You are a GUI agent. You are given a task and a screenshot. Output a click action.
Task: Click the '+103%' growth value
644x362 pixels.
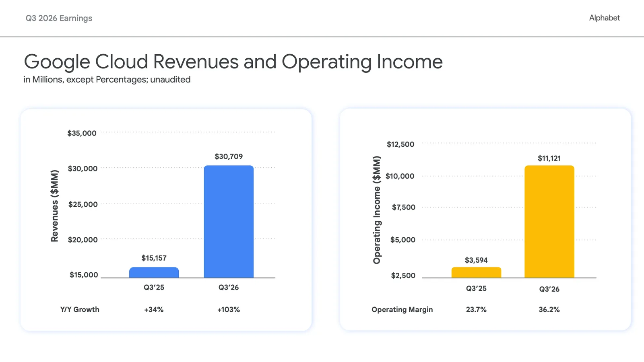[229, 310]
